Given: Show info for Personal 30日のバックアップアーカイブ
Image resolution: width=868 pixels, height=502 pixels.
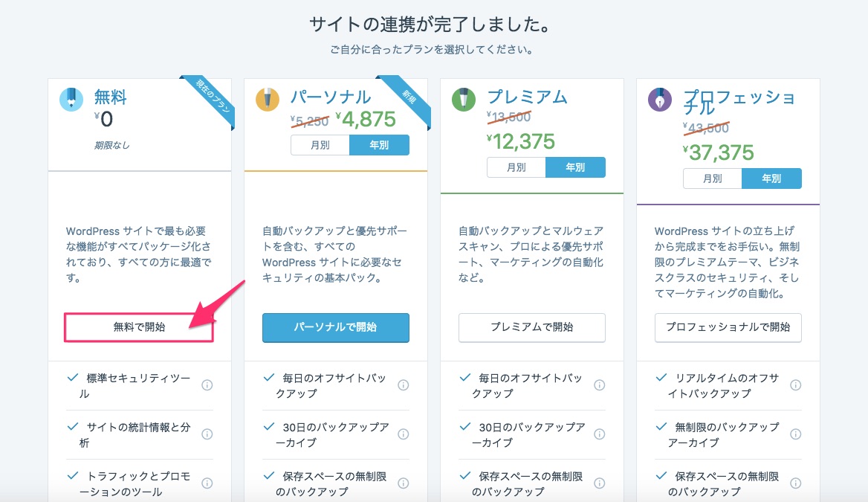Looking at the screenshot, I should point(404,434).
